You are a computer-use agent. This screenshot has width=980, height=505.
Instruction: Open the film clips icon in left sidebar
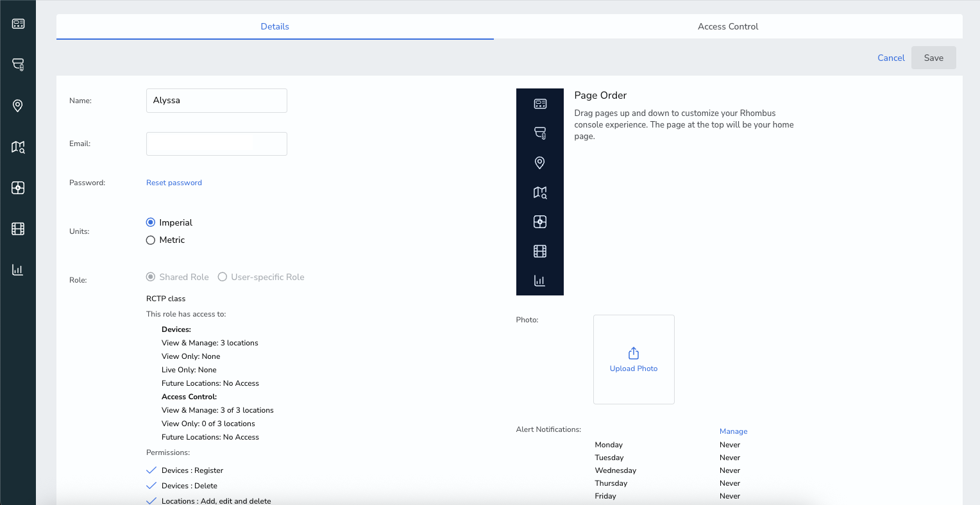[x=18, y=229]
